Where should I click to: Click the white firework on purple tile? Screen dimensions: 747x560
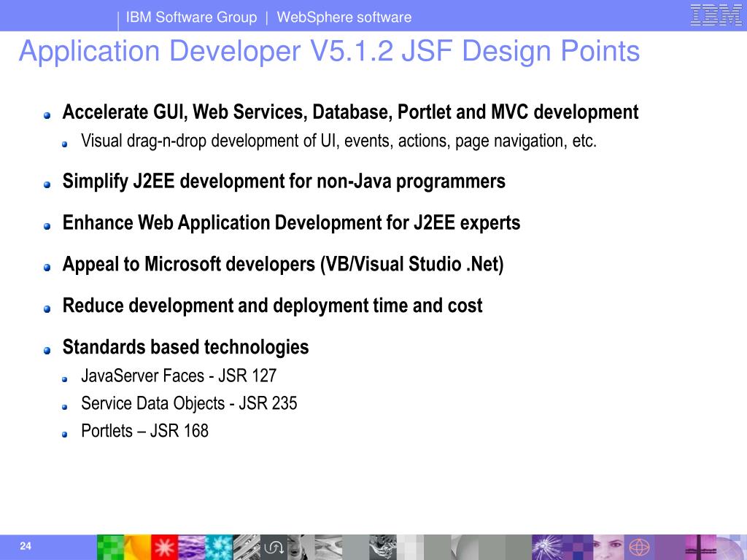click(546, 547)
